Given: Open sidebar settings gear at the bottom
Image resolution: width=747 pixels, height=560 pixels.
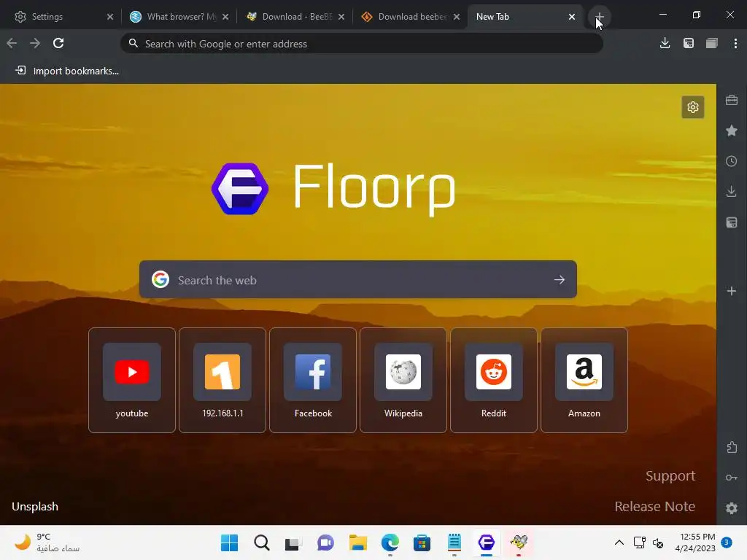Looking at the screenshot, I should click(731, 508).
